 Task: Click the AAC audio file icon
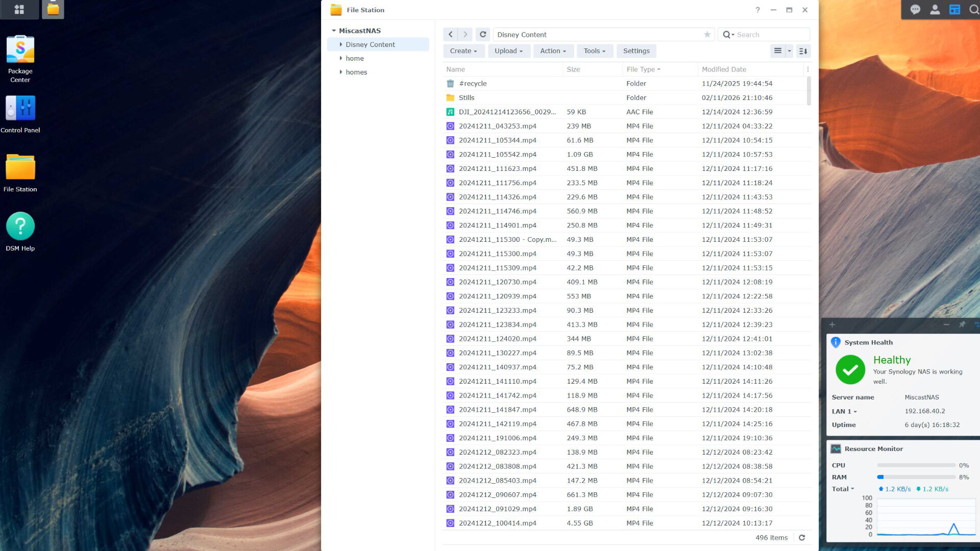pos(450,112)
